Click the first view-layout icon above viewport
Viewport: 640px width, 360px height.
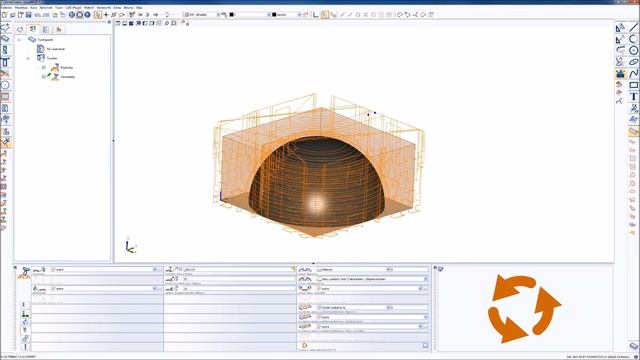[x=118, y=23]
